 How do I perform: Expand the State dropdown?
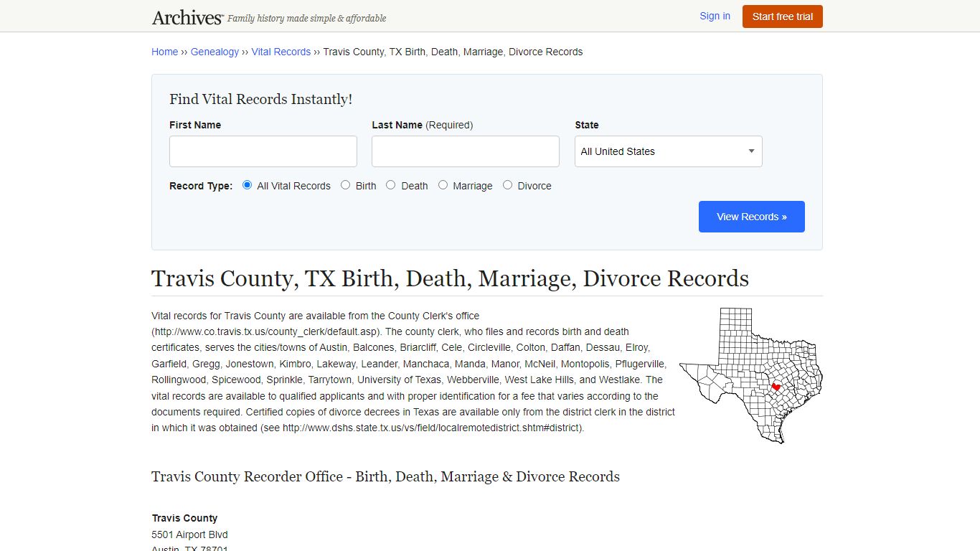[669, 151]
